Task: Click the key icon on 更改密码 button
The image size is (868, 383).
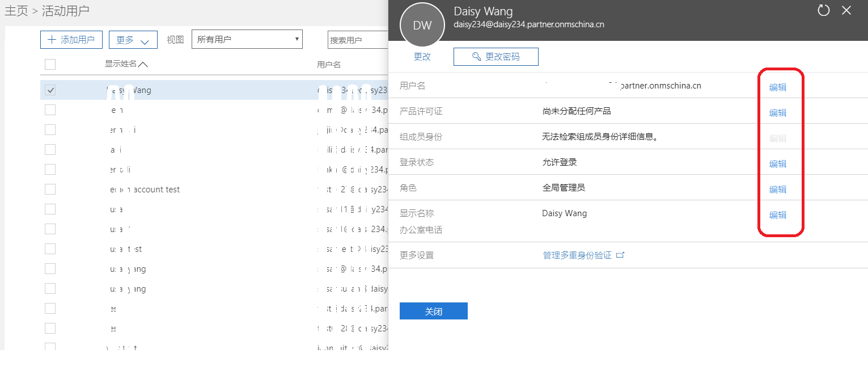Action: coord(477,57)
